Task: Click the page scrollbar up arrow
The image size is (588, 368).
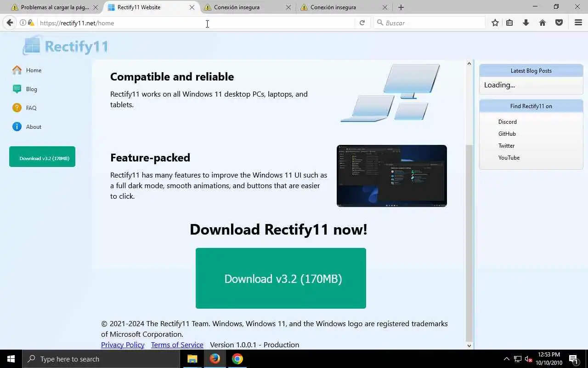Action: coord(469,63)
